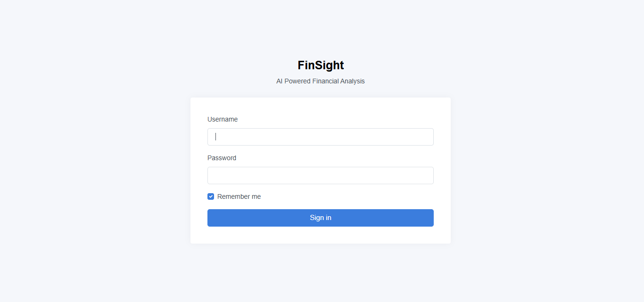
Task: Focus the Password input field
Action: coord(320,175)
